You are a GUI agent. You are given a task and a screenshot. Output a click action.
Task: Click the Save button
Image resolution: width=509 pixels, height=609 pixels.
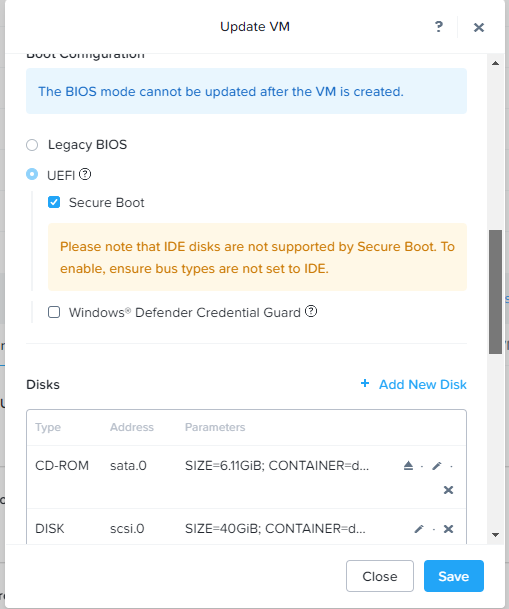tap(454, 576)
